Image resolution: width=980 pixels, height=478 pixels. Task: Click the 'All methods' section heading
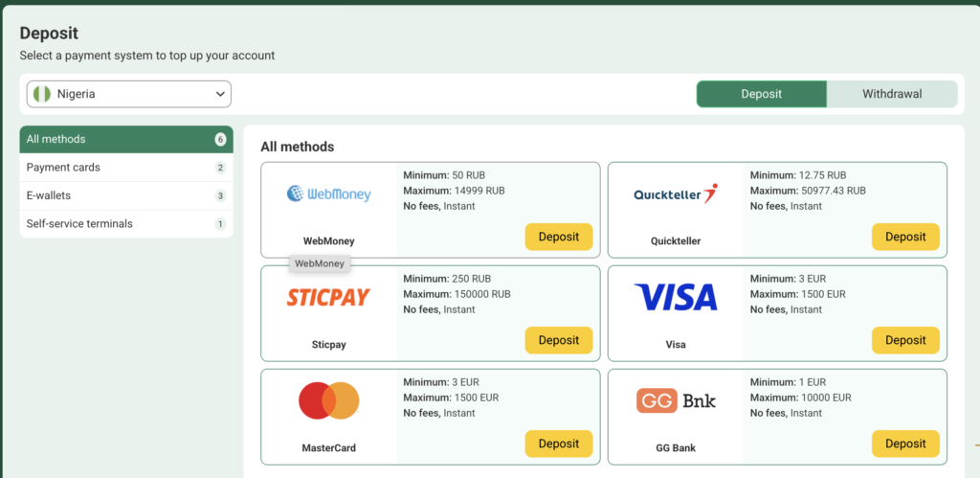298,147
